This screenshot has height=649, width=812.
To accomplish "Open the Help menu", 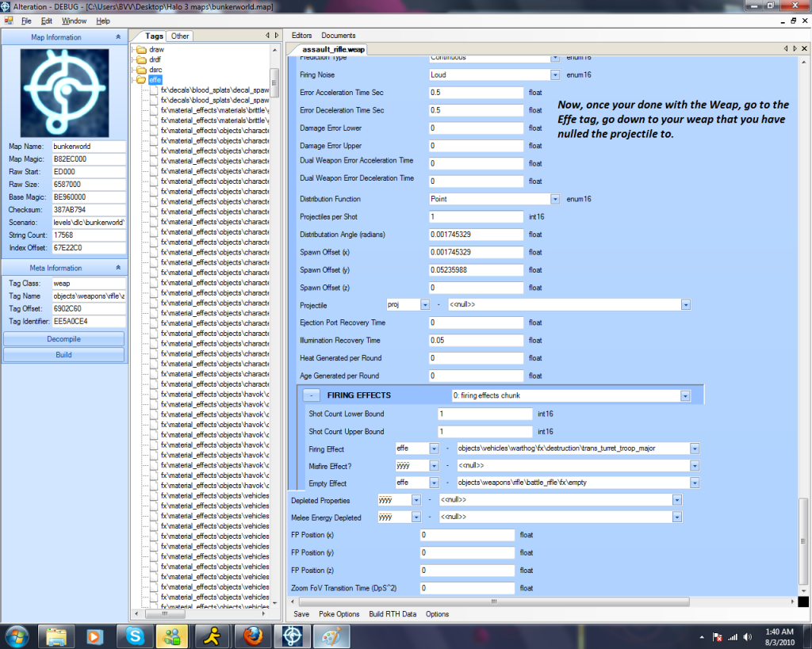I will click(103, 21).
